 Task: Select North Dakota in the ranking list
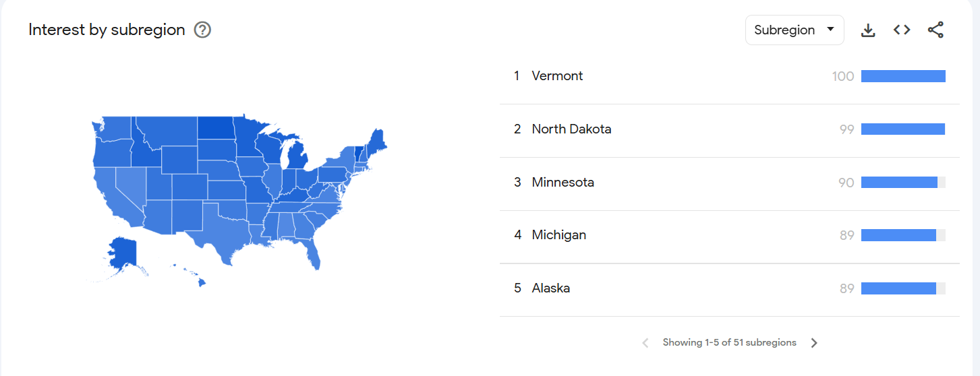pos(571,129)
